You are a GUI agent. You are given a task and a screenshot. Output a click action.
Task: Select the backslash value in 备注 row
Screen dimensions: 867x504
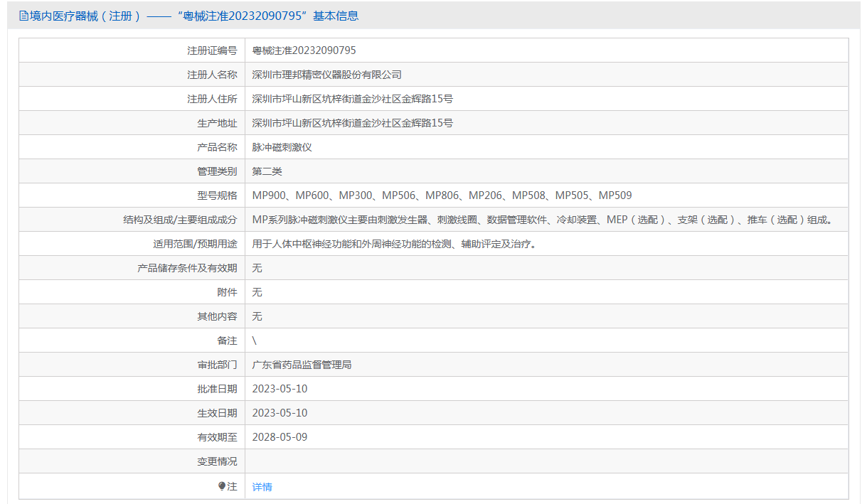(x=255, y=341)
